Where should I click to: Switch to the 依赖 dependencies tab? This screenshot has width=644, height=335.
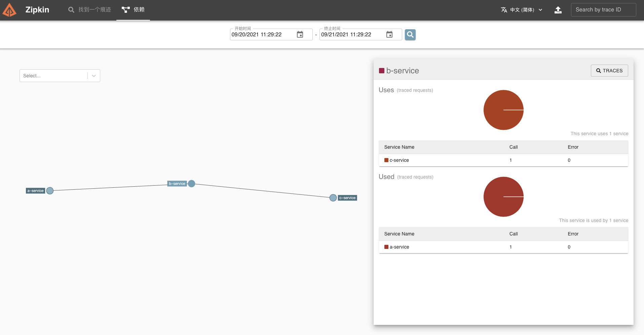(x=133, y=10)
